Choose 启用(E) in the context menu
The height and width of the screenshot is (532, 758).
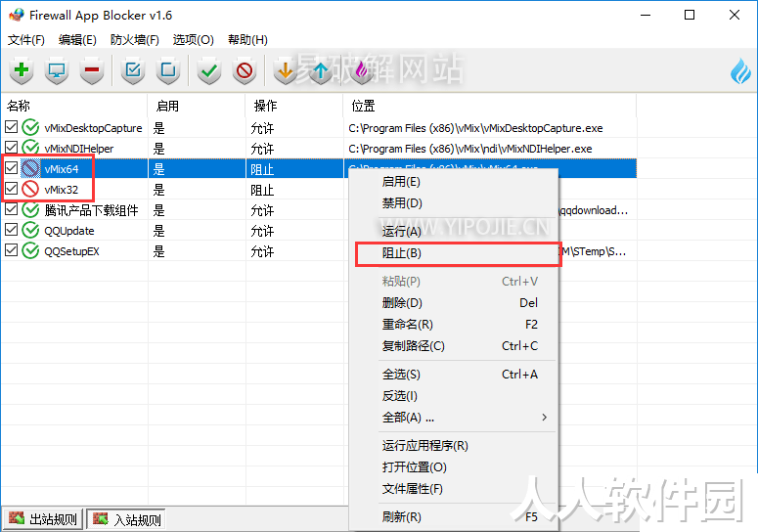(x=454, y=182)
